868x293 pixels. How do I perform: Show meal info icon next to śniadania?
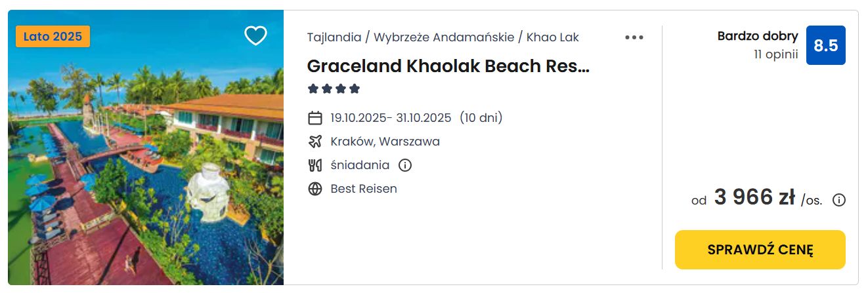click(405, 165)
